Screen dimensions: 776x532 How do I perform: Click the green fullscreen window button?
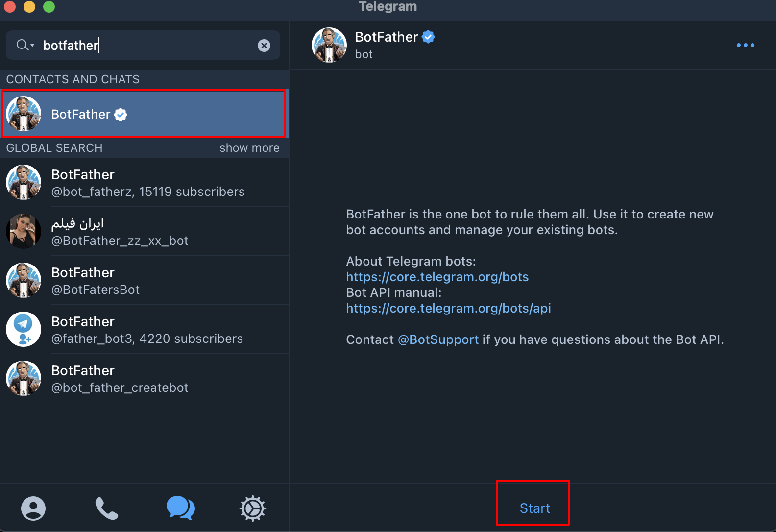coord(49,7)
